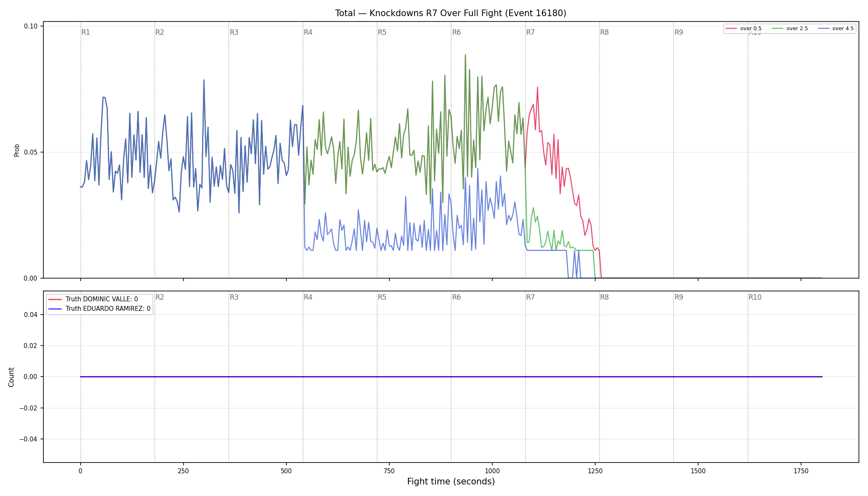The height and width of the screenshot is (496, 868).
Task: Click the 'Count' y-axis label
Action: click(x=11, y=377)
